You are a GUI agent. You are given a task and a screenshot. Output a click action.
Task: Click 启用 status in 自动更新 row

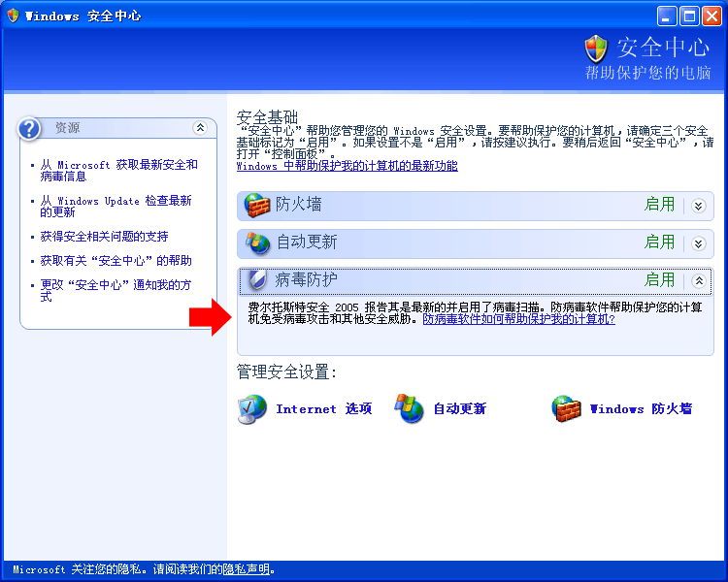[x=659, y=242]
